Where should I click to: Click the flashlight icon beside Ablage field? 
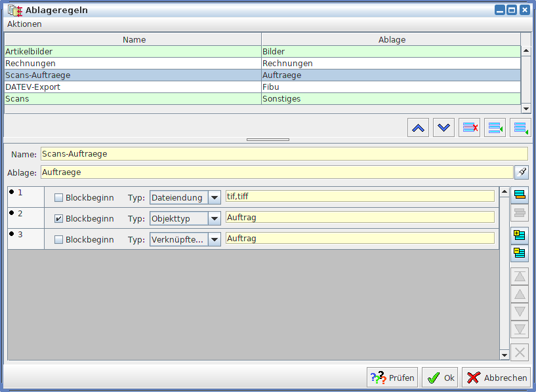[521, 172]
